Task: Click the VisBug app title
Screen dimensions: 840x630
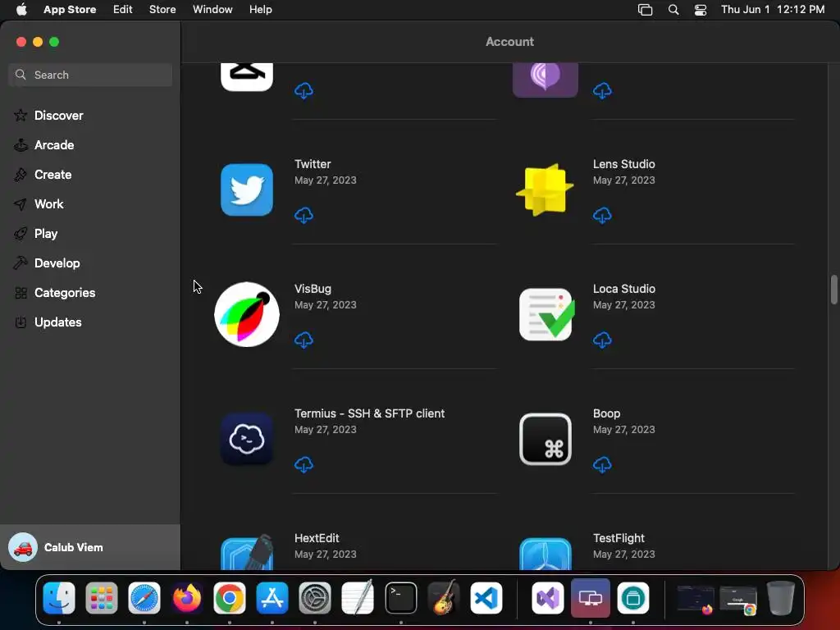Action: click(313, 289)
